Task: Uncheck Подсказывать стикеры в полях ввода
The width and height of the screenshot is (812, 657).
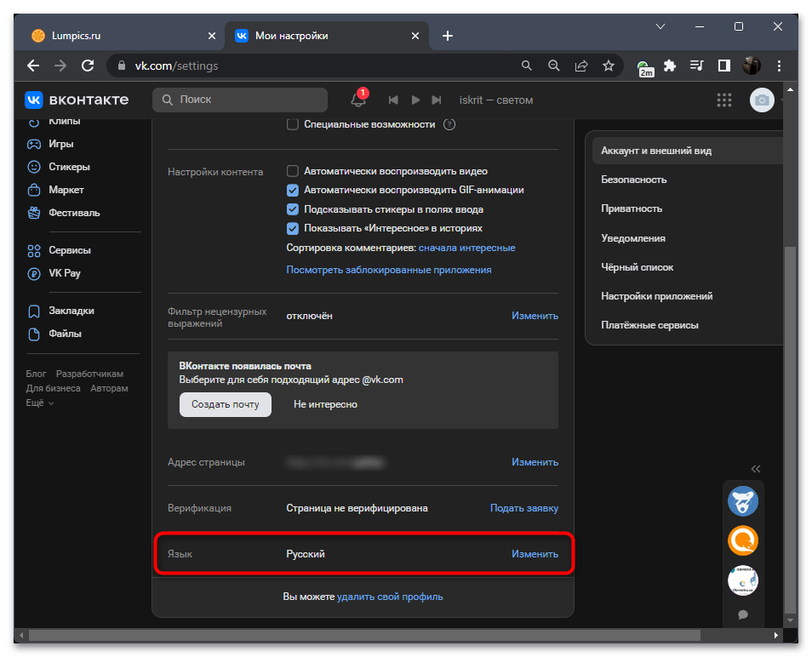Action: point(293,209)
